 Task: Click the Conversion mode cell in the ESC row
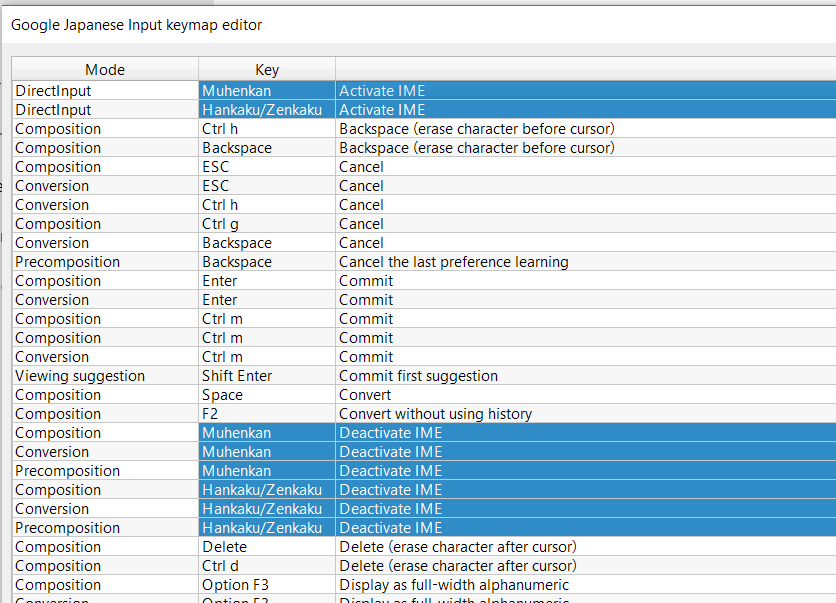tap(105, 186)
